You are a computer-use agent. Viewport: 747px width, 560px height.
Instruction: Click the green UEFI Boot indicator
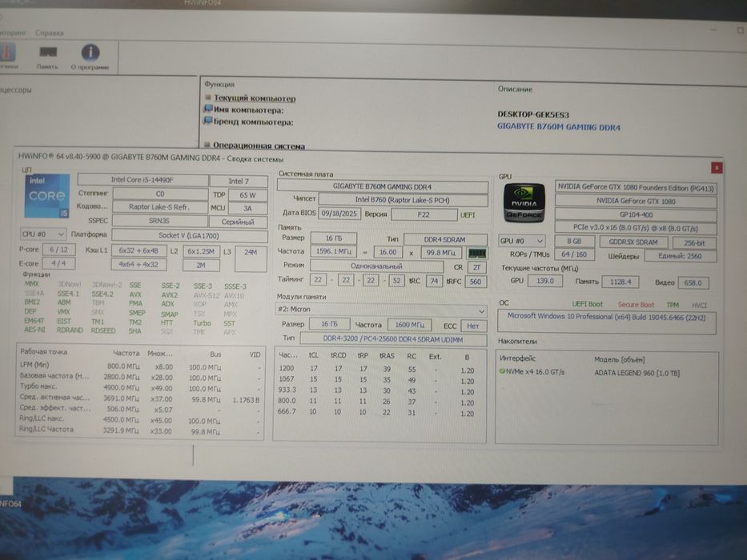pos(587,304)
